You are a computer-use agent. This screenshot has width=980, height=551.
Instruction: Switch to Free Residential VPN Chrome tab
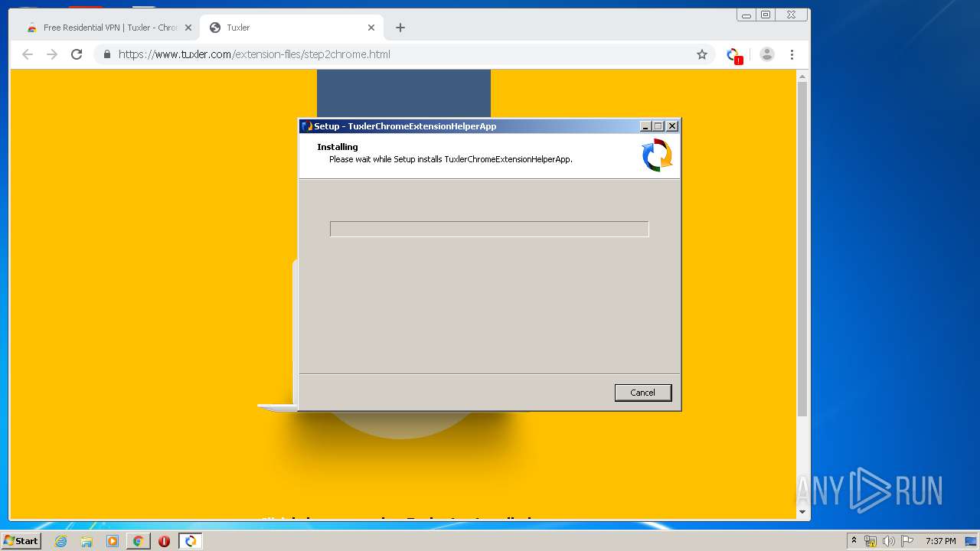109,28
